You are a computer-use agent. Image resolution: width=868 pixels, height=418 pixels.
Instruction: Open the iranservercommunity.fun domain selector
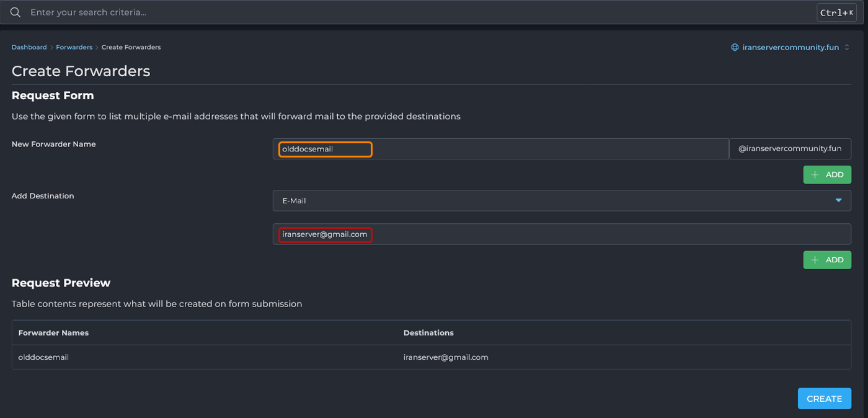coord(790,47)
